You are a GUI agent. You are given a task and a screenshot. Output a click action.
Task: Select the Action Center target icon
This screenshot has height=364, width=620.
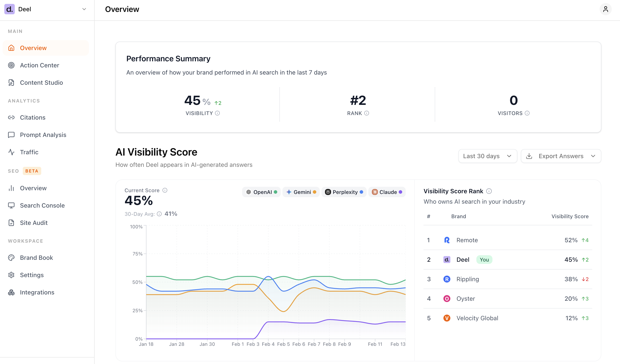[11, 65]
